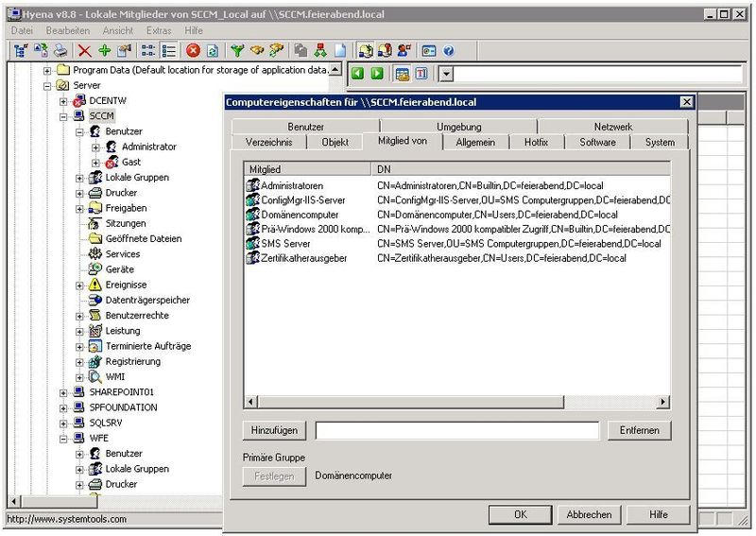
Task: Click the green forward arrow icon
Action: click(x=377, y=74)
